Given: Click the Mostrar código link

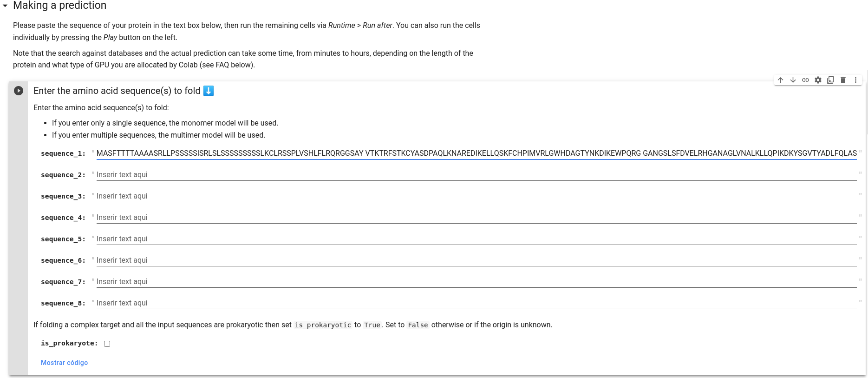Looking at the screenshot, I should pos(64,363).
